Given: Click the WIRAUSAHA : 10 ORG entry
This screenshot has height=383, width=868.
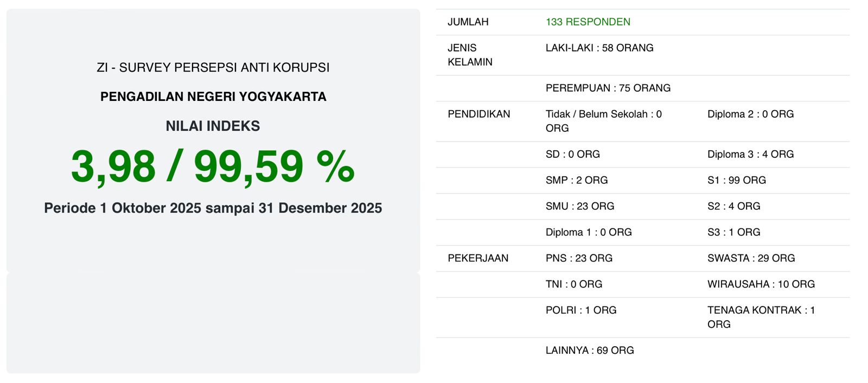Looking at the screenshot, I should click(x=761, y=285).
